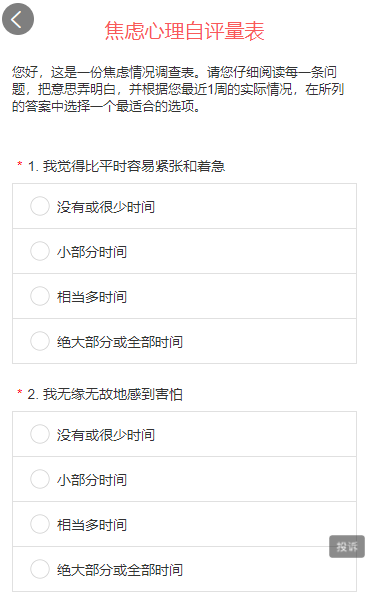Click the 相当多时间 label under question 2

pos(92,525)
